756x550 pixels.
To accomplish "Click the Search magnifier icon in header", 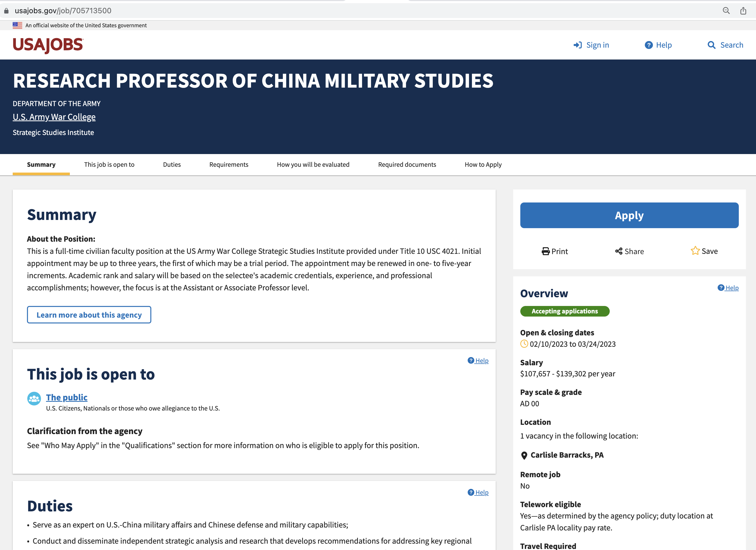I will (712, 45).
